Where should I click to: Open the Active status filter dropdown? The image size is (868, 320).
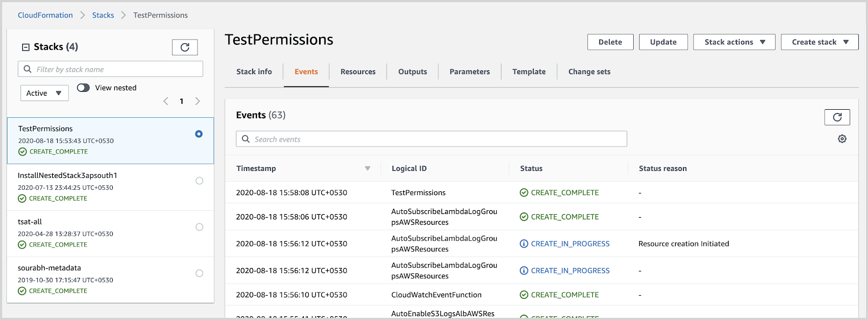coord(44,93)
